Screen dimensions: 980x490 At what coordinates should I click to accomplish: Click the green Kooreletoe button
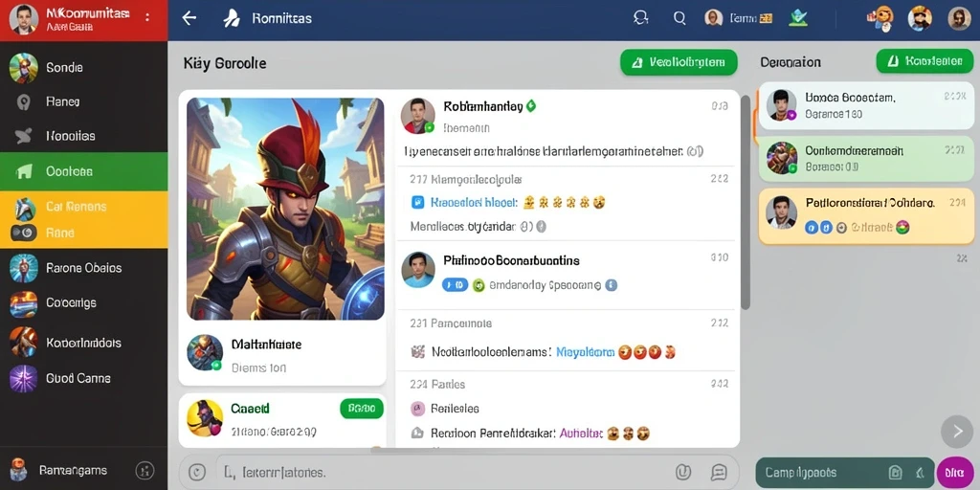924,61
